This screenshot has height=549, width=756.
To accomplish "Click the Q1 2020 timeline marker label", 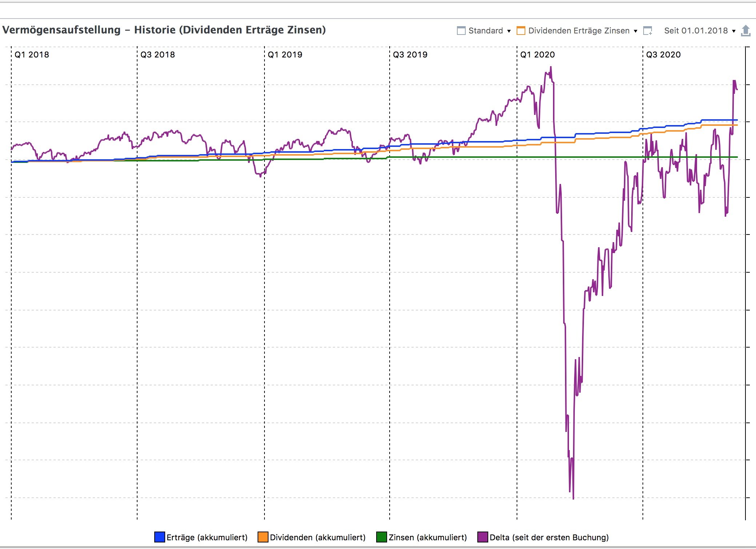I will pos(537,55).
